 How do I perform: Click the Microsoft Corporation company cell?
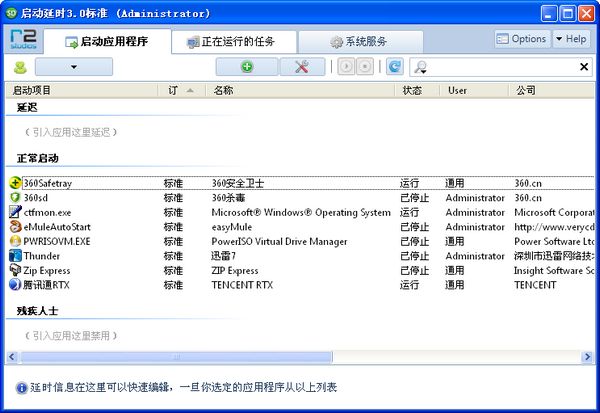(x=554, y=212)
